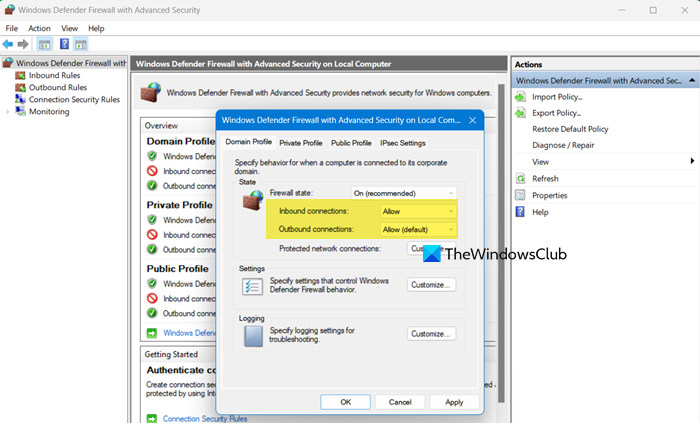
Task: Click Refresh in the Actions pane
Action: tap(545, 179)
